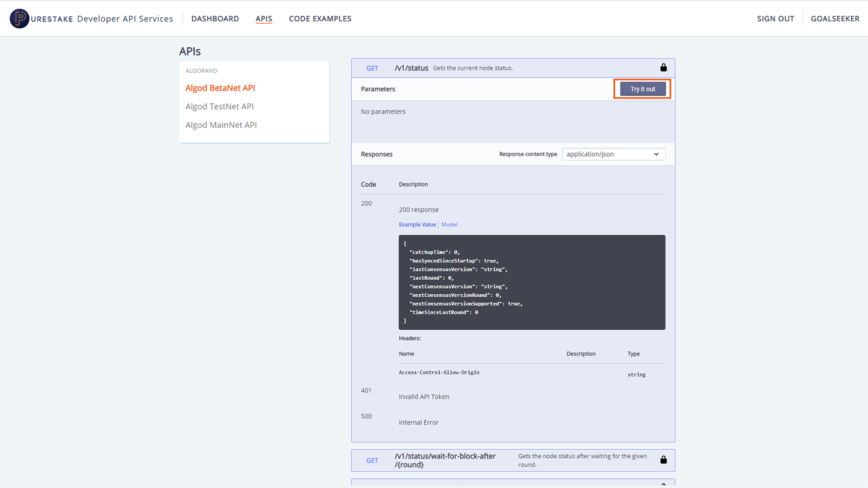Click inside the dark JSON example response box
868x488 pixels.
(x=531, y=282)
